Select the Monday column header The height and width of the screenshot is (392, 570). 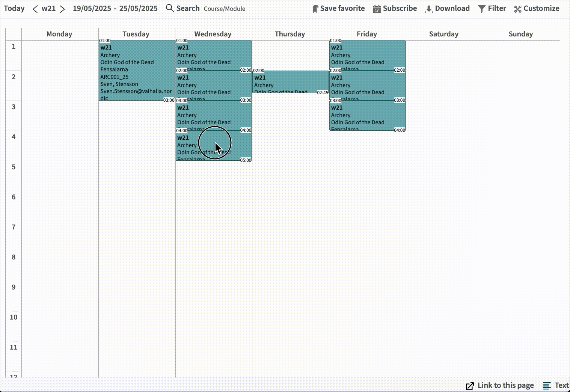click(x=59, y=34)
